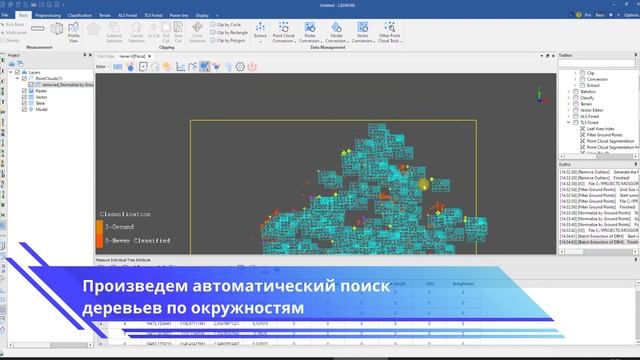Click the second icon in the Project panel toolbar
Image resolution: width=640 pixels, height=360 pixels.
[20, 64]
